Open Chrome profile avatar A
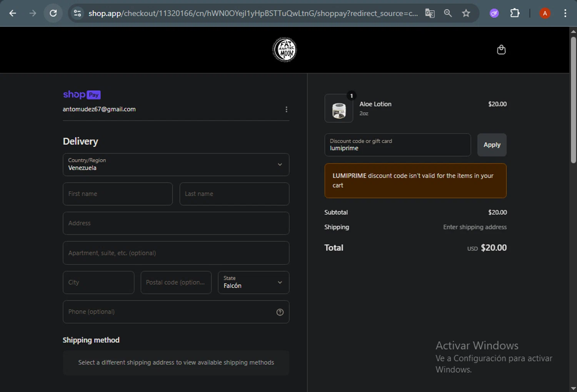Image resolution: width=577 pixels, height=392 pixels. (x=545, y=13)
